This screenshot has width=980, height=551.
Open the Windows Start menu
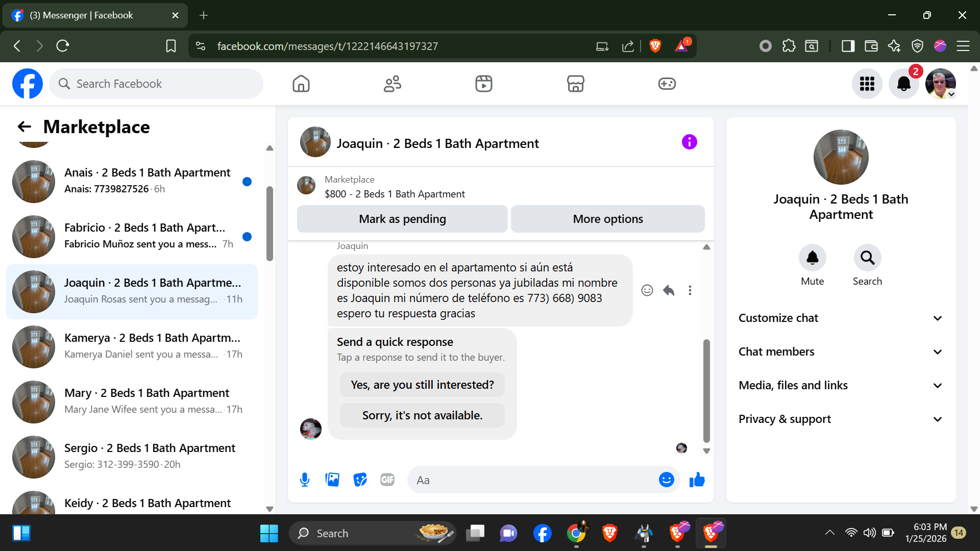[x=269, y=534]
